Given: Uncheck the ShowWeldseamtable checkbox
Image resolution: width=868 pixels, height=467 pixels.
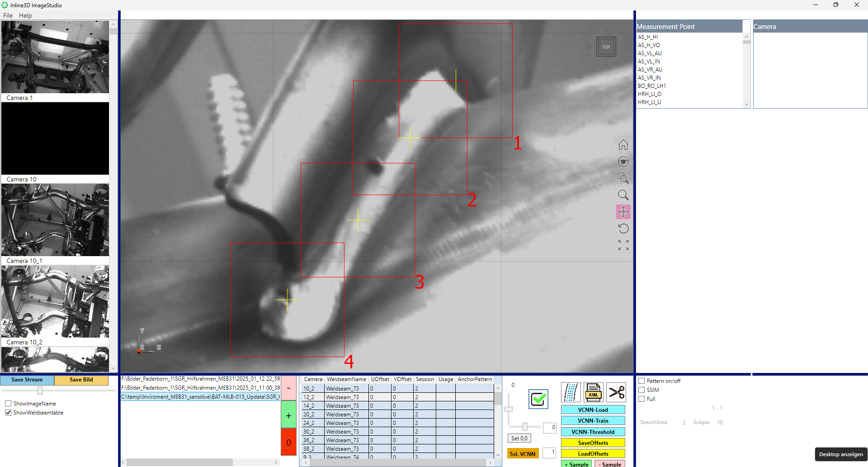Looking at the screenshot, I should tap(8, 413).
